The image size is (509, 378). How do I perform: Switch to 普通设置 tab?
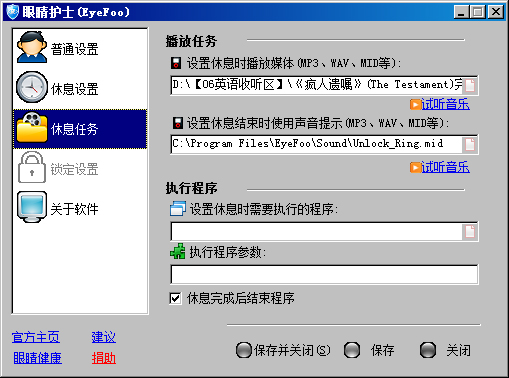(x=80, y=49)
